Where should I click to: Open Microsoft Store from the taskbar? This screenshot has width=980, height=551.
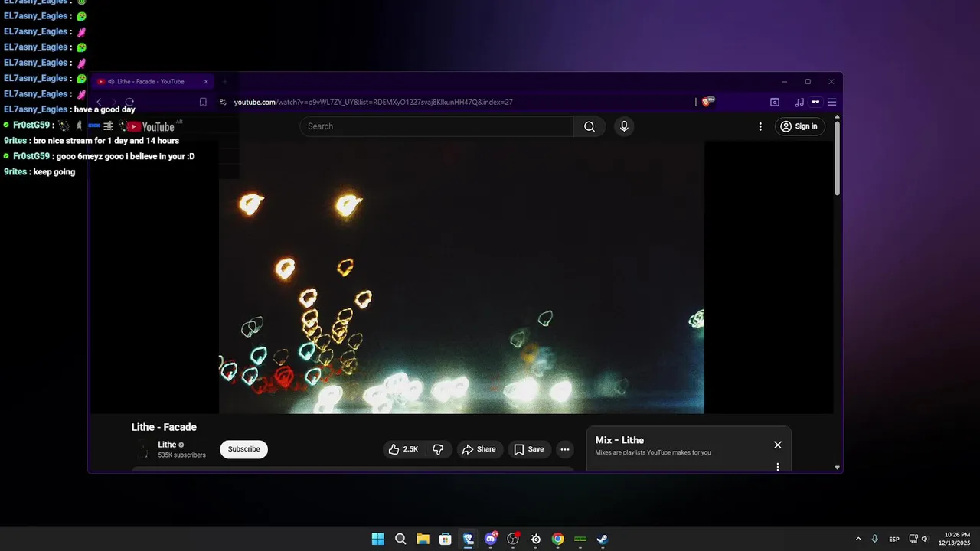tap(445, 539)
